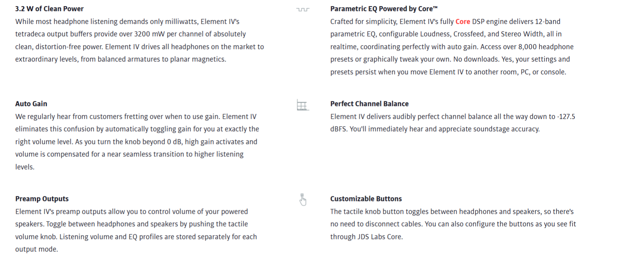This screenshot has height=265, width=644.
Task: Click the finger-tap icon beside Customizable Buttons
Action: point(303,199)
